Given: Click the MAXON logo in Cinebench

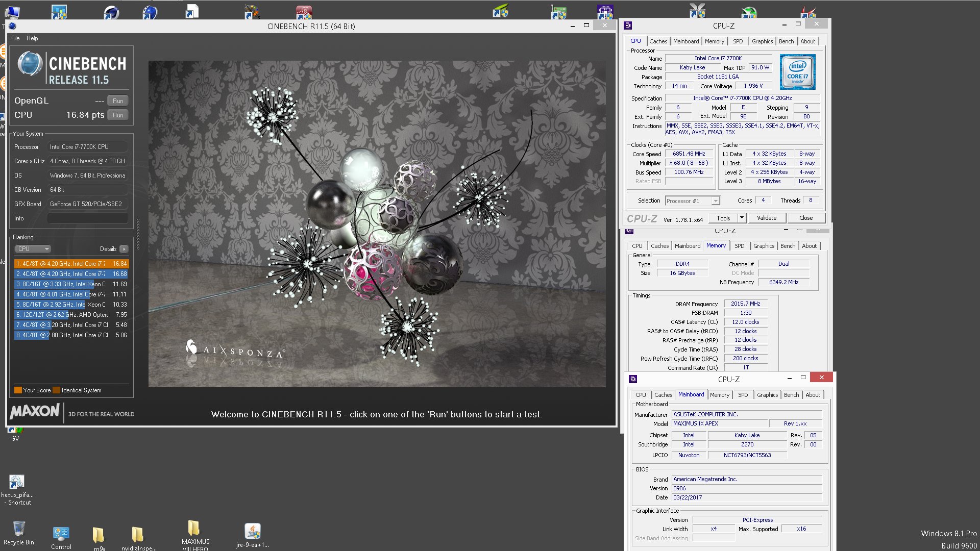Looking at the screenshot, I should [x=35, y=411].
